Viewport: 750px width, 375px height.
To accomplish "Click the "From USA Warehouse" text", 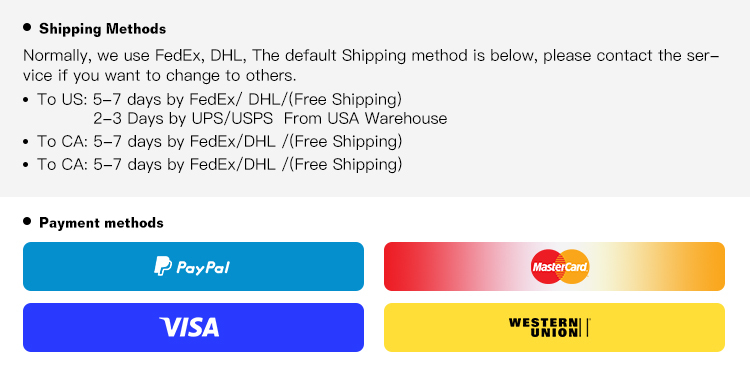I will (365, 118).
